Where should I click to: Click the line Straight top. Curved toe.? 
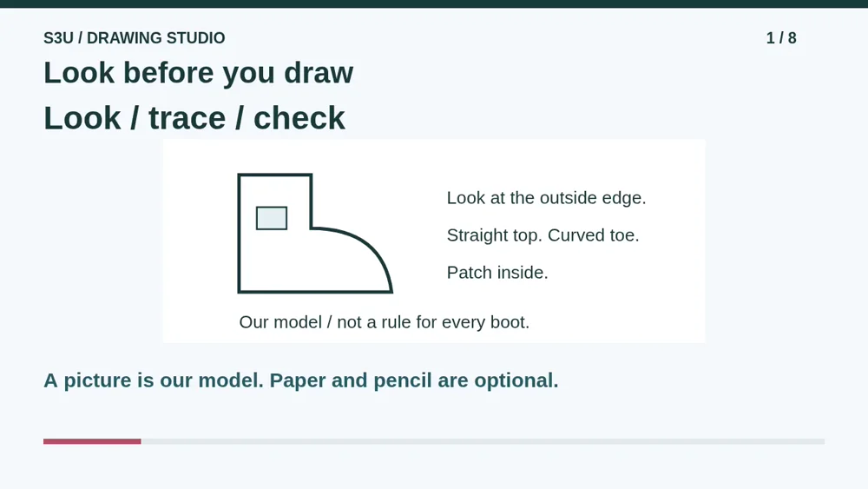[543, 235]
